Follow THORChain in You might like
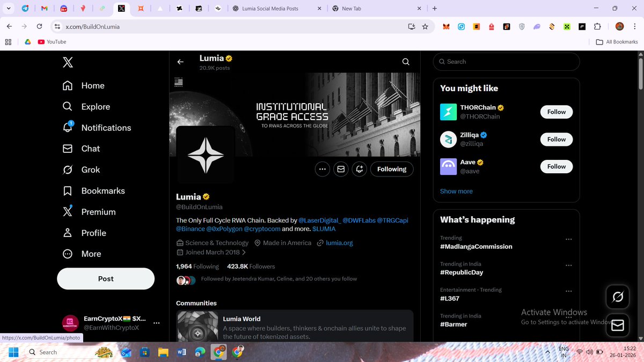Viewport: 644px width, 362px height. pyautogui.click(x=556, y=112)
